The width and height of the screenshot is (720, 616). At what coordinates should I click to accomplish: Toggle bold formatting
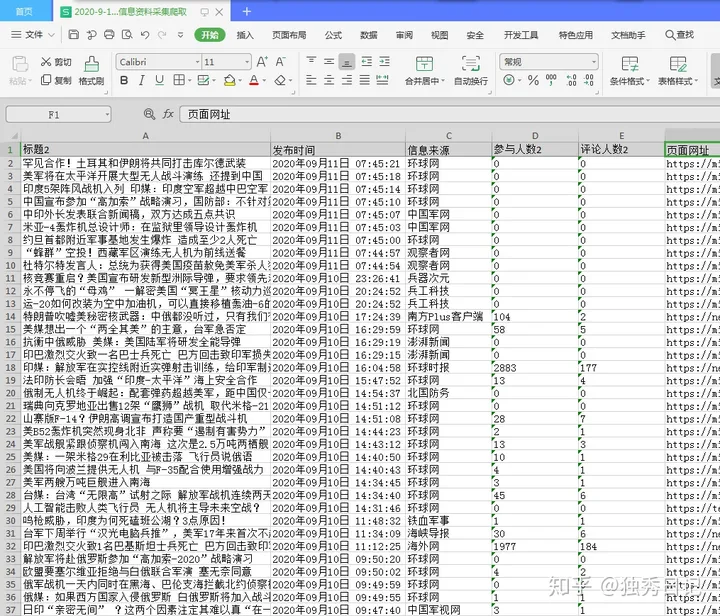tap(123, 80)
